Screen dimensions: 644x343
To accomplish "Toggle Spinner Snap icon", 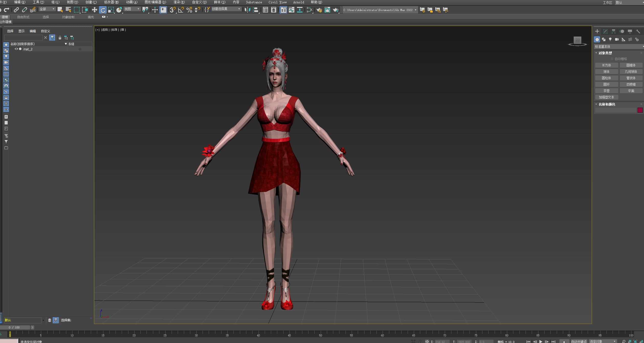I will coord(197,10).
